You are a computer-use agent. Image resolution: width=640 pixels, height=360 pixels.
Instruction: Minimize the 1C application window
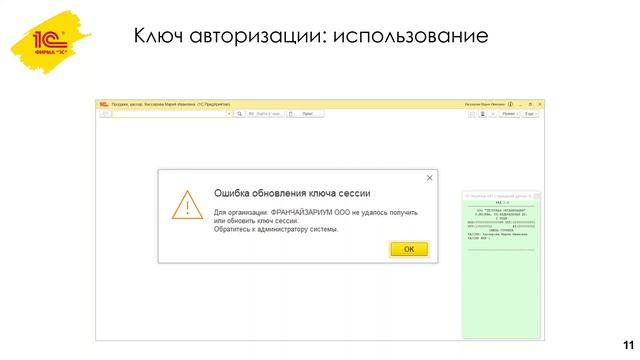(520, 104)
